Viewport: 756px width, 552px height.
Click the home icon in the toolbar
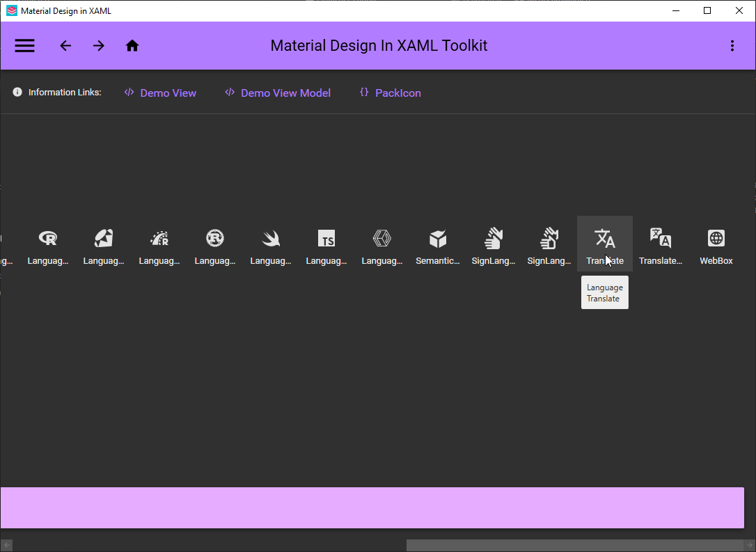click(x=132, y=45)
